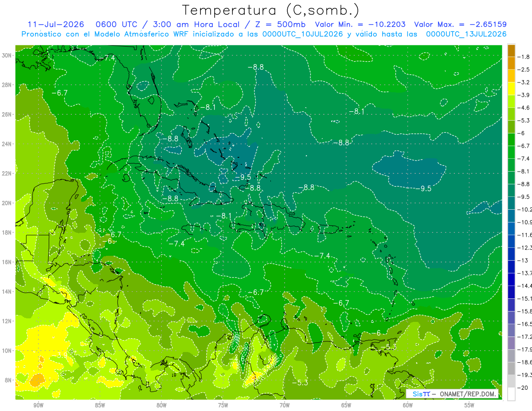
Task: Pick the purple swatch between -17.2 and -17.9
Action: 511,343
